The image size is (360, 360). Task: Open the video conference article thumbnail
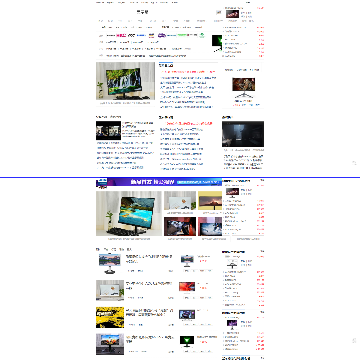(108, 130)
